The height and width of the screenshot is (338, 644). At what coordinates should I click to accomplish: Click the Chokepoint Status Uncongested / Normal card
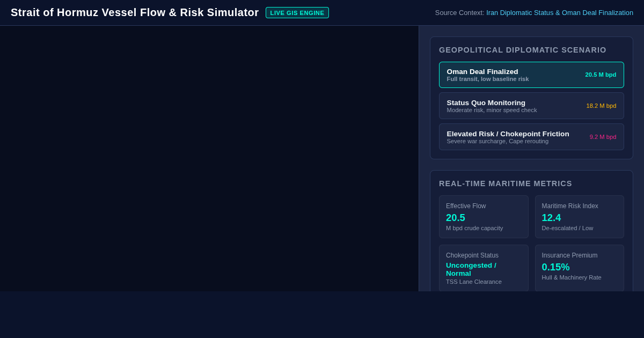point(484,268)
